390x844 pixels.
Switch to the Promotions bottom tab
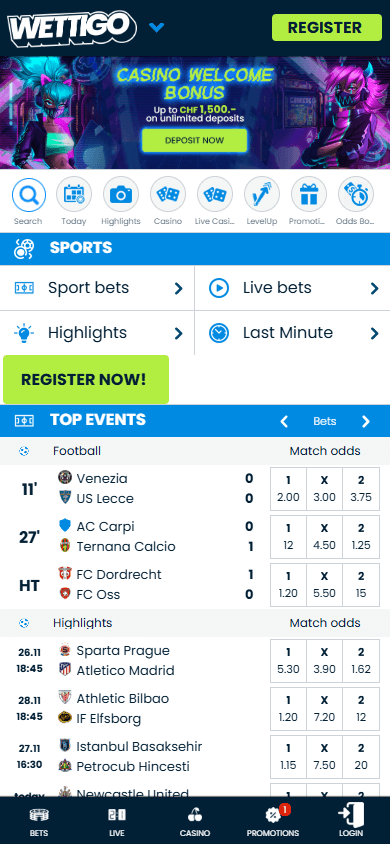click(x=273, y=821)
